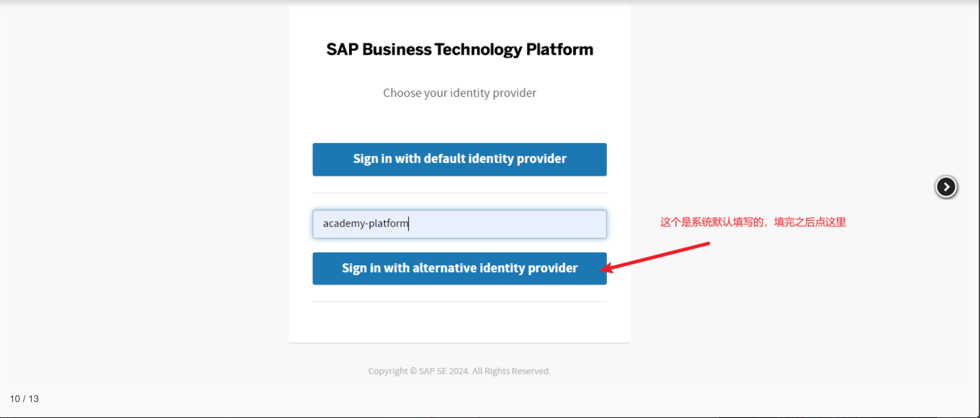The height and width of the screenshot is (418, 980).
Task: Place cursor after "academy-platform" text
Action: pos(409,224)
